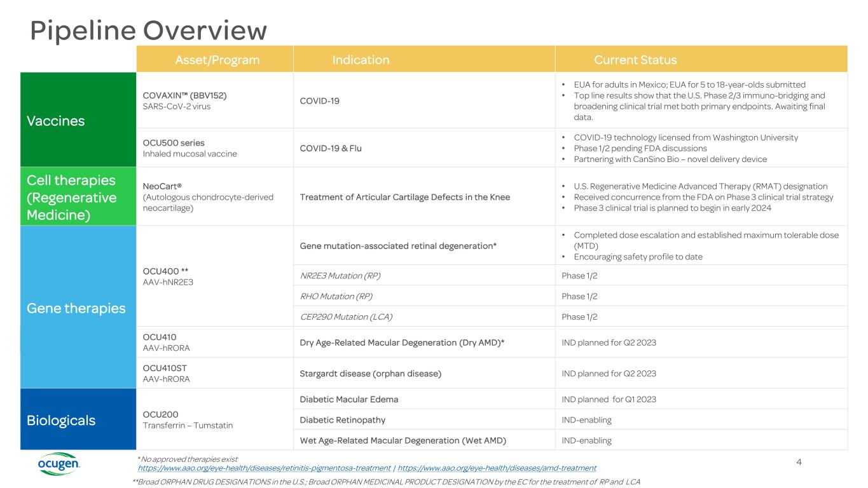The image size is (868, 488).
Task: Click the "*No approved therapies exist" footnote
Action: 188,459
